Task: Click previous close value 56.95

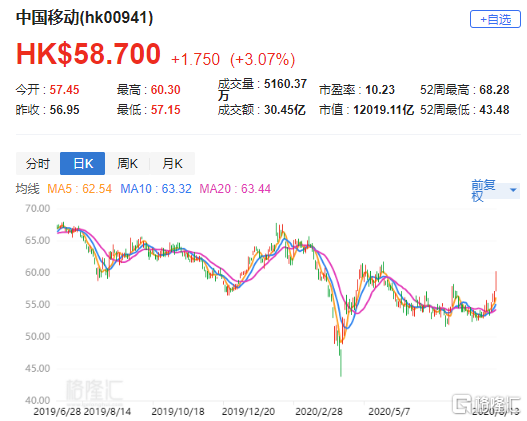Action: (64, 110)
